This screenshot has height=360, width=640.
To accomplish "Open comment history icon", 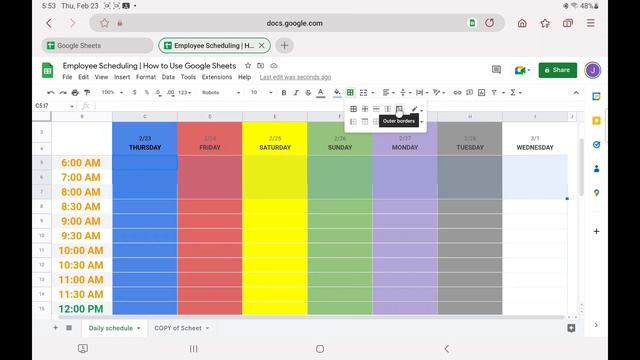I will click(x=496, y=70).
